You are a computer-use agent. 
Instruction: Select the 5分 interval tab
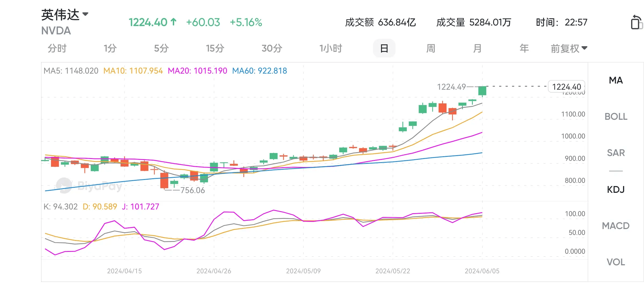pos(161,49)
